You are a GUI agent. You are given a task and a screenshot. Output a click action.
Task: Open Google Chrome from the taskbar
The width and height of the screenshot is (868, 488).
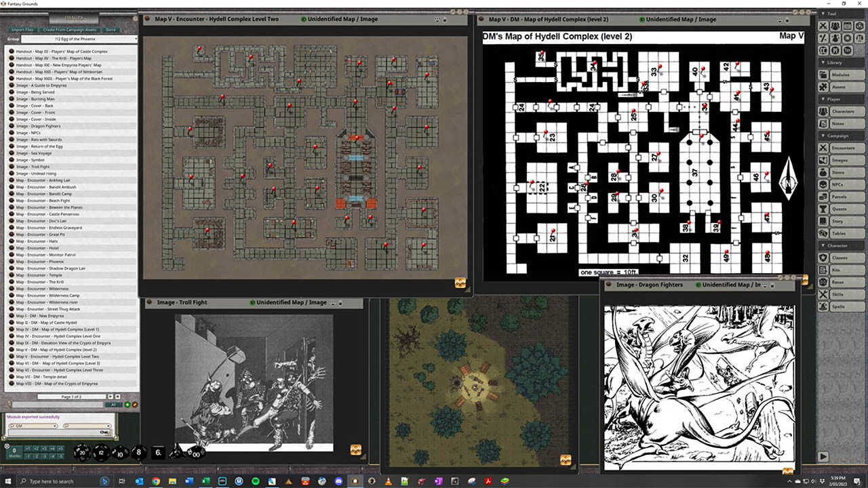click(x=155, y=481)
